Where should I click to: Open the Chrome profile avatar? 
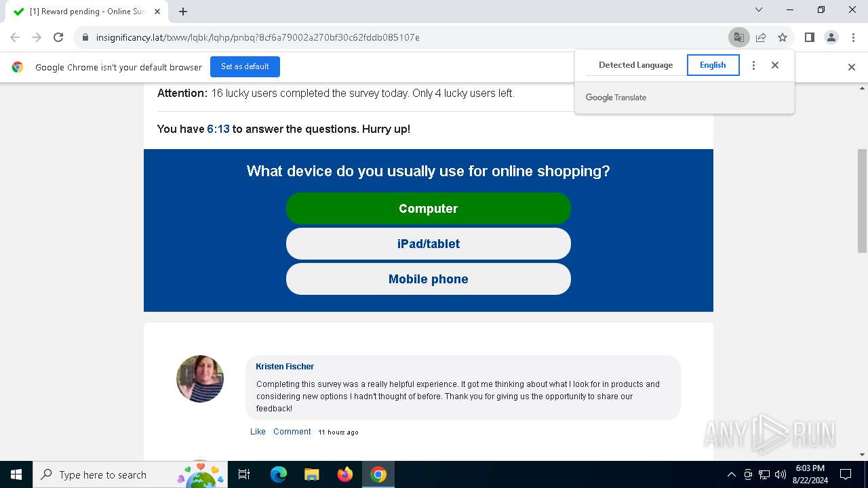click(831, 37)
